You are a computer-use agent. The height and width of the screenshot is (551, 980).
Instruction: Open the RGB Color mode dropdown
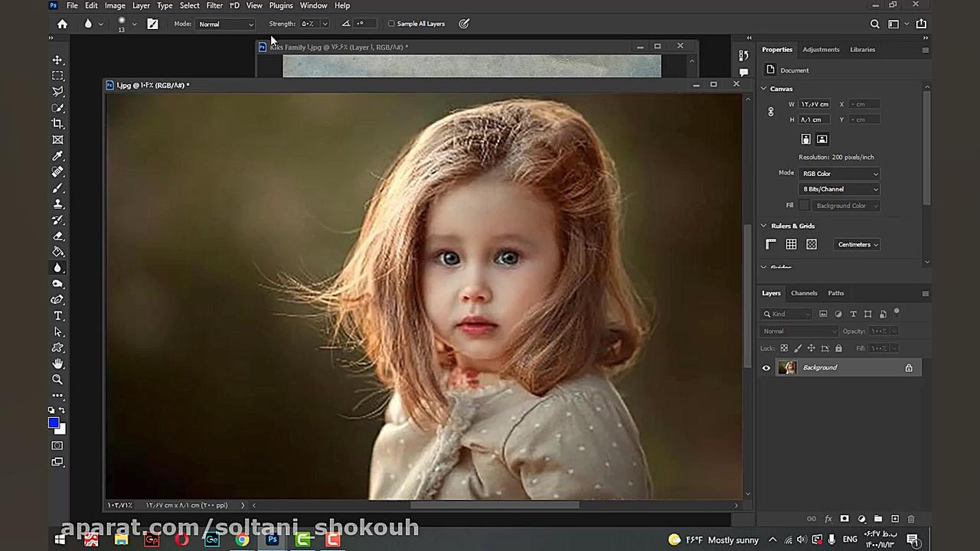(839, 174)
